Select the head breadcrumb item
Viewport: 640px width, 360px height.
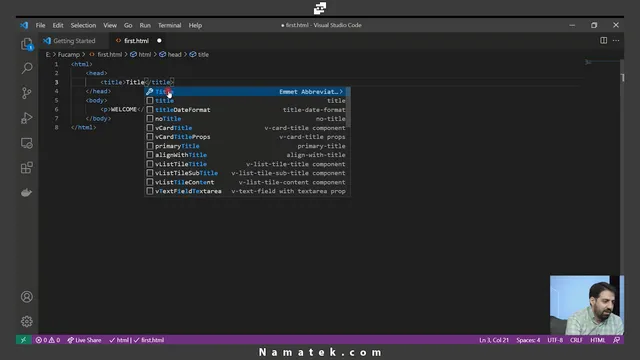point(174,55)
